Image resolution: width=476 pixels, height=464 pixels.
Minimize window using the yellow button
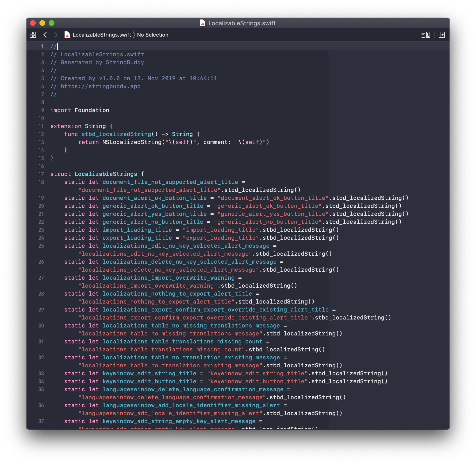coord(42,23)
